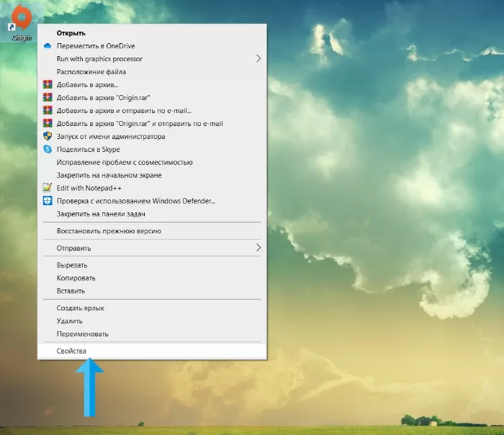Click WinRAR icon beside "Добавить в архив "Origin.rar""
504x435 pixels.
[48, 98]
